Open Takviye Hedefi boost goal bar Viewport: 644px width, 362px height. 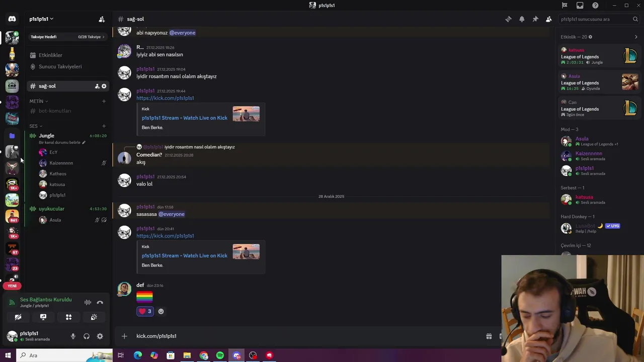pyautogui.click(x=67, y=37)
